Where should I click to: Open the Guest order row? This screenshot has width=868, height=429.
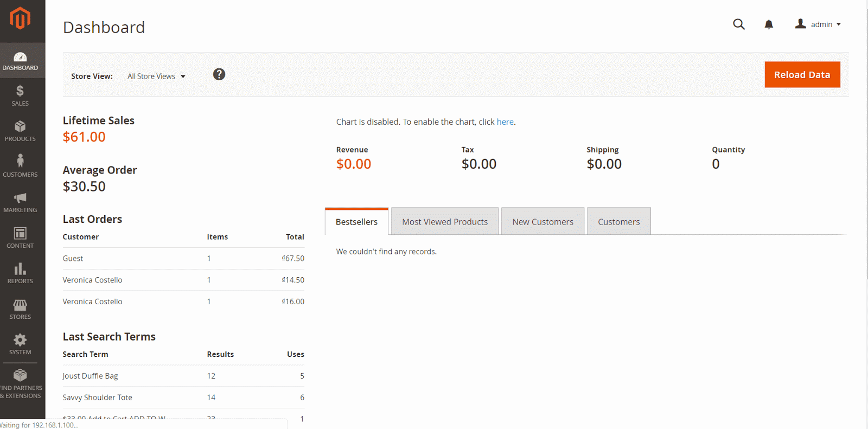[x=183, y=259]
